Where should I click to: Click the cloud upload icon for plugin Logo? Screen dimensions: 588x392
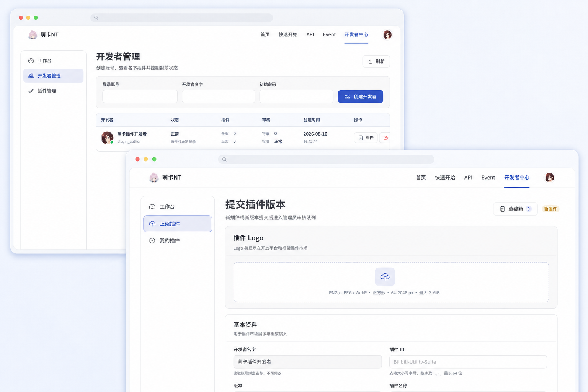tap(385, 276)
